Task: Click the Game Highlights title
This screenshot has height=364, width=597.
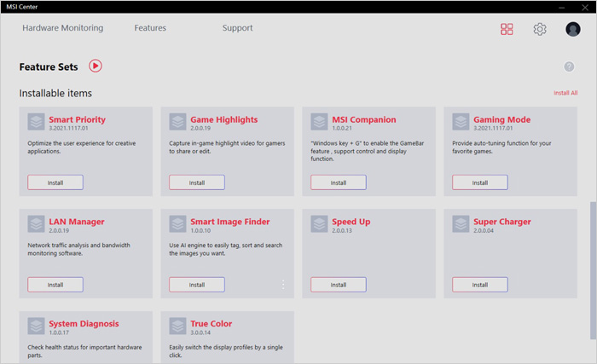Action: 223,119
